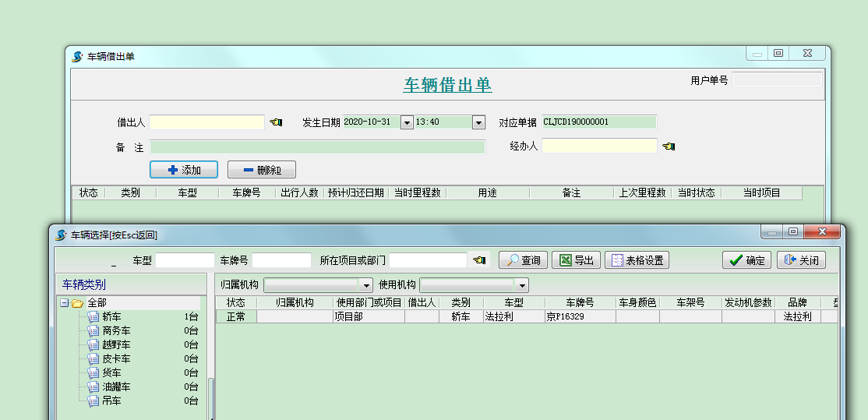
Task: Maximize the 车辆借出单 window
Action: coord(778,54)
